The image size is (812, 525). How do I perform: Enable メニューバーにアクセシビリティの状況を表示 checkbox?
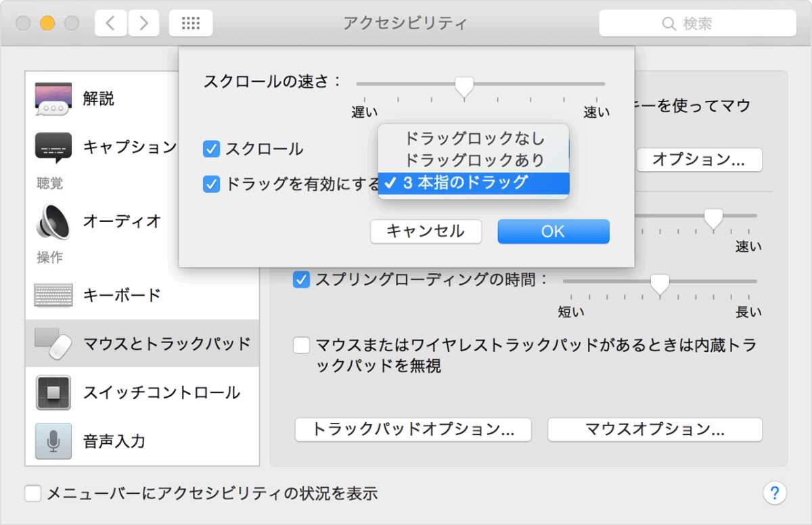coord(33,493)
